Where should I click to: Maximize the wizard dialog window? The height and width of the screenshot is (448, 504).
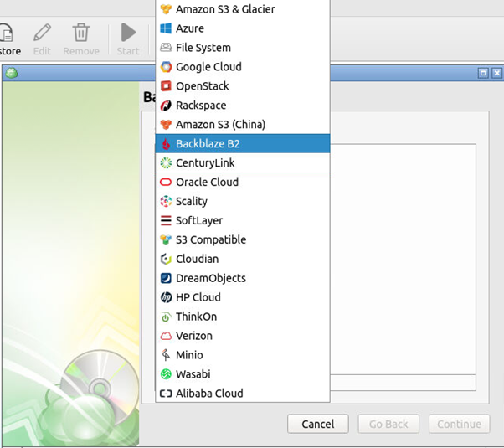pyautogui.click(x=483, y=73)
